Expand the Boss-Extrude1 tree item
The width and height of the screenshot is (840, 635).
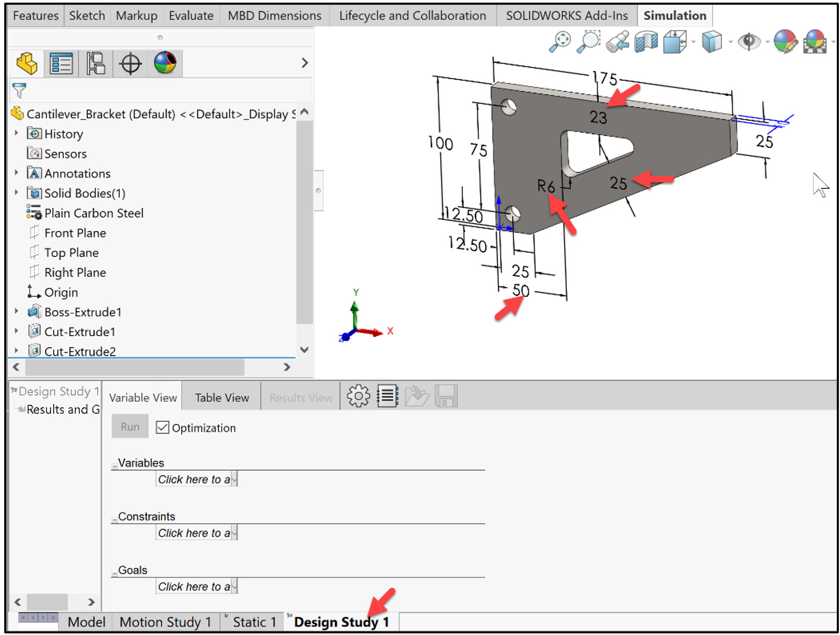(x=16, y=311)
